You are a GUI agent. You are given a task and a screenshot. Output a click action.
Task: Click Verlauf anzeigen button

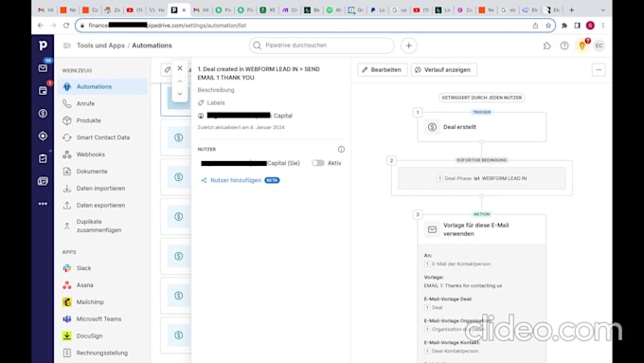coord(443,70)
